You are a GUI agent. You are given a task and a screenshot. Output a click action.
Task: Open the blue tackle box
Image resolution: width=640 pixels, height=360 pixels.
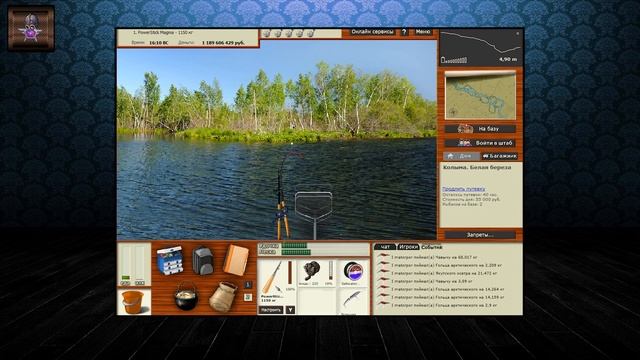(x=170, y=260)
